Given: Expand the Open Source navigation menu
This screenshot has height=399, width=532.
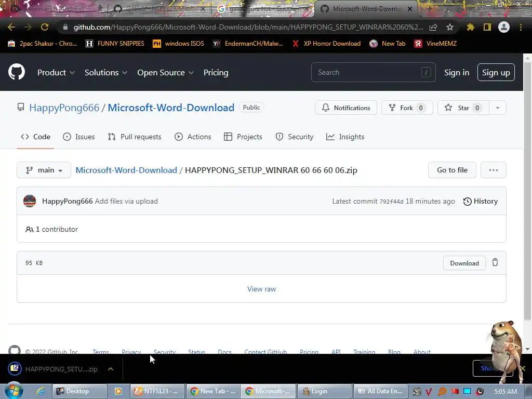Looking at the screenshot, I should point(166,73).
